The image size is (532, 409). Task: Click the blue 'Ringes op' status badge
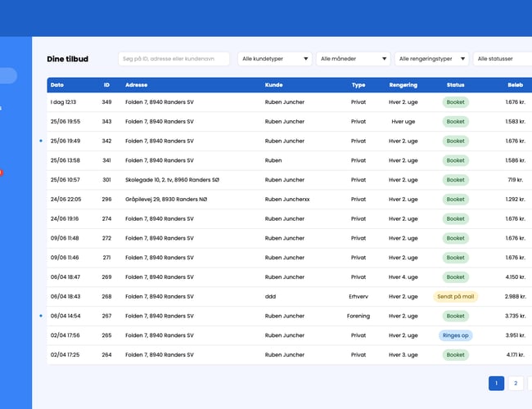[x=455, y=335]
